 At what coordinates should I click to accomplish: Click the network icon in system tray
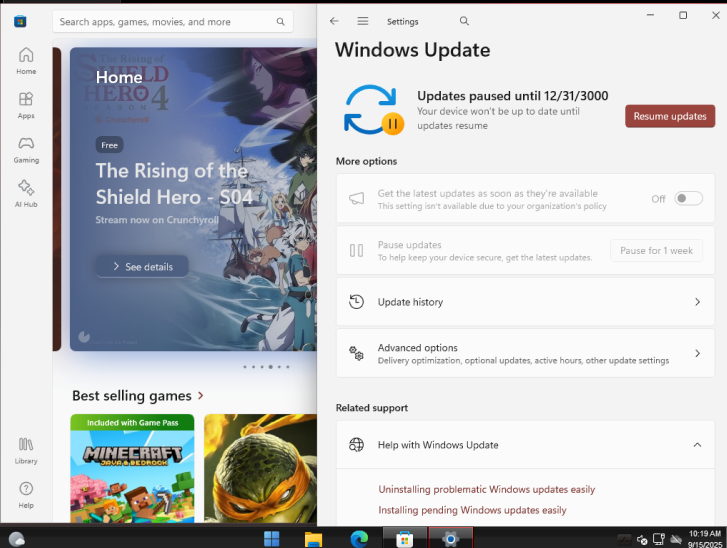659,539
